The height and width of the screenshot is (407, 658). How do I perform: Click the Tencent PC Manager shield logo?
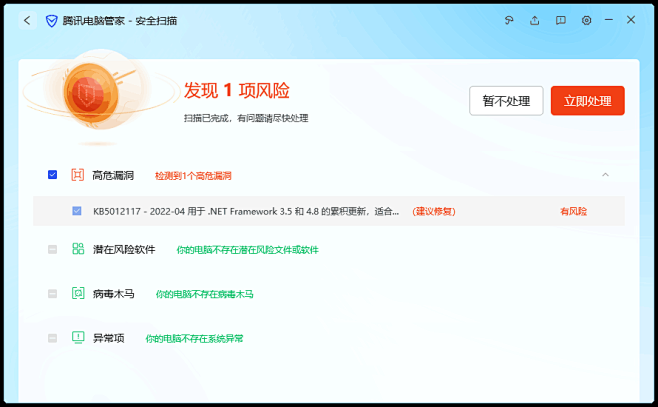pyautogui.click(x=51, y=20)
